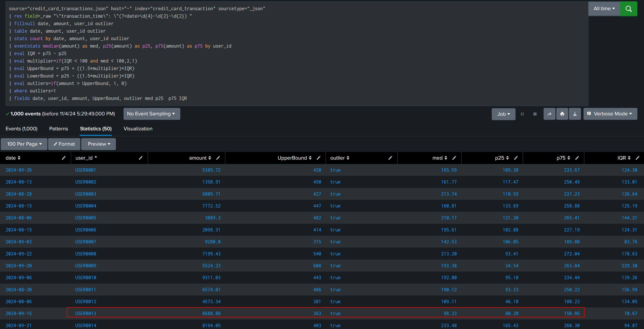This screenshot has width=644, height=329.
Task: Stop the search job
Action: point(535,114)
